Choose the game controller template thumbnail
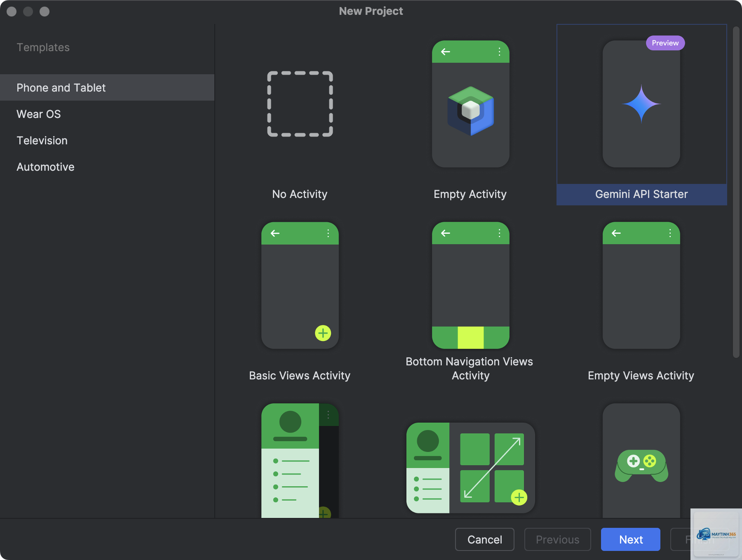The width and height of the screenshot is (742, 560). (641, 461)
